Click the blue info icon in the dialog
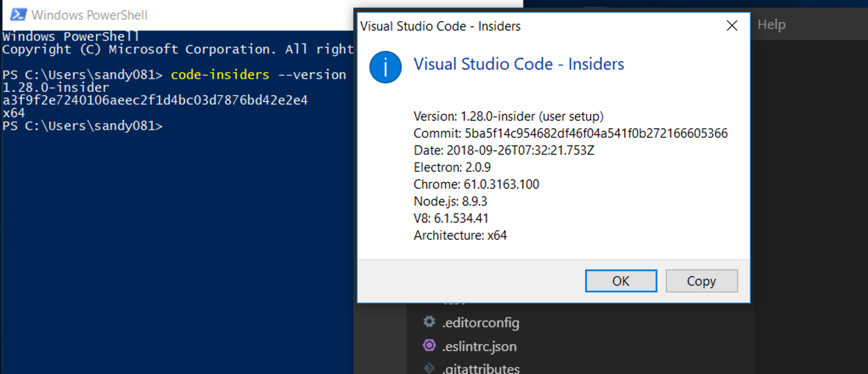Image resolution: width=868 pixels, height=374 pixels. click(x=385, y=67)
